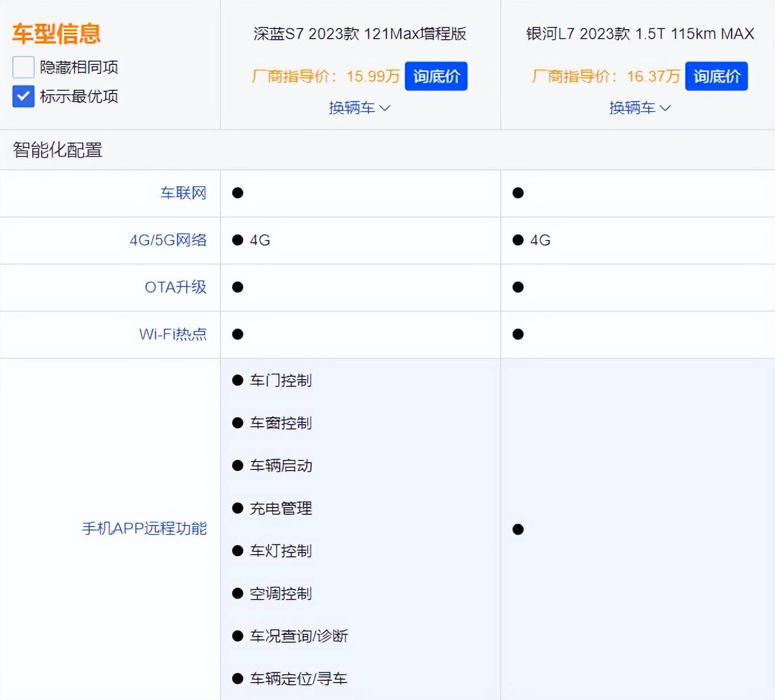Click the 4G/5G网络 label link

(x=168, y=240)
